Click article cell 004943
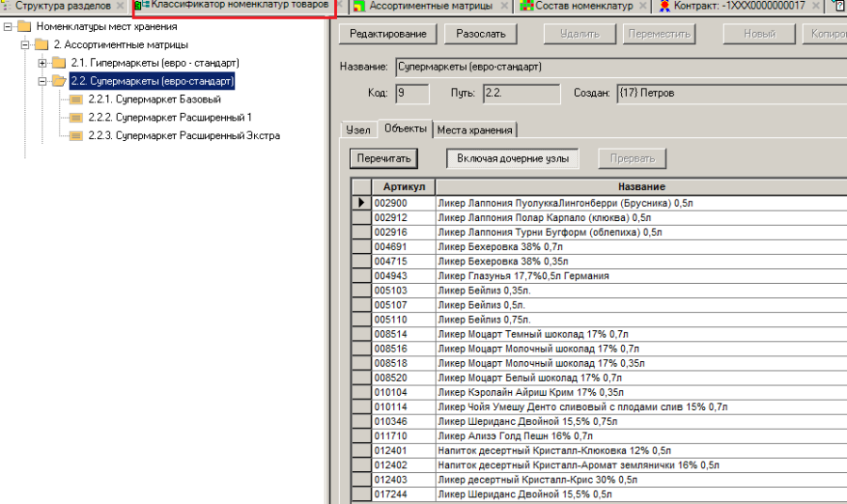Image resolution: width=847 pixels, height=504 pixels. (404, 276)
